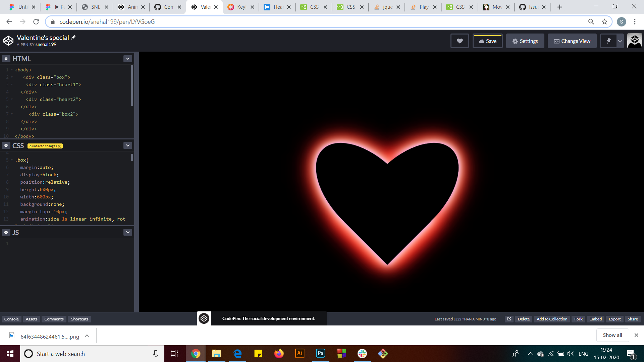Click the Save button
This screenshot has height=362, width=644.
click(x=487, y=41)
